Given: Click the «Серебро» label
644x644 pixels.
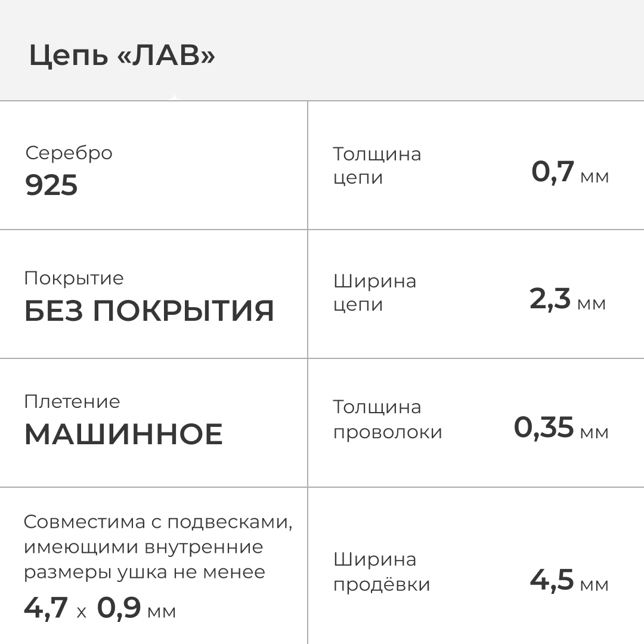Looking at the screenshot, I should pyautogui.click(x=69, y=153).
